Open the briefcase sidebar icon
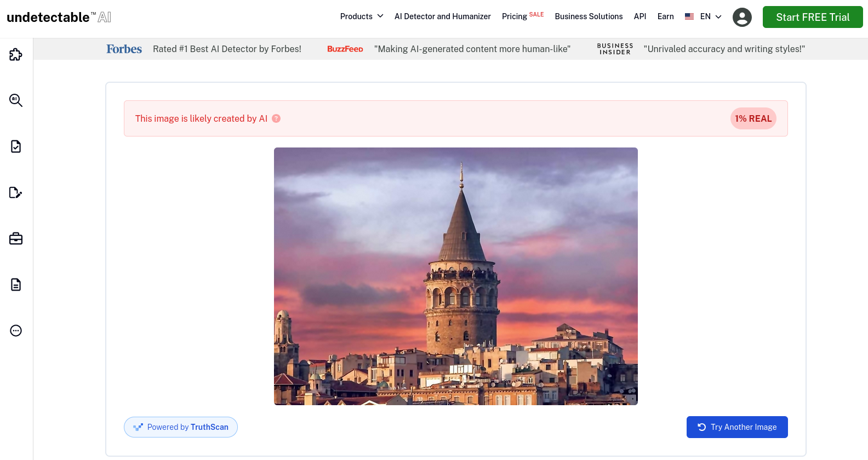This screenshot has width=868, height=460. pyautogui.click(x=16, y=238)
